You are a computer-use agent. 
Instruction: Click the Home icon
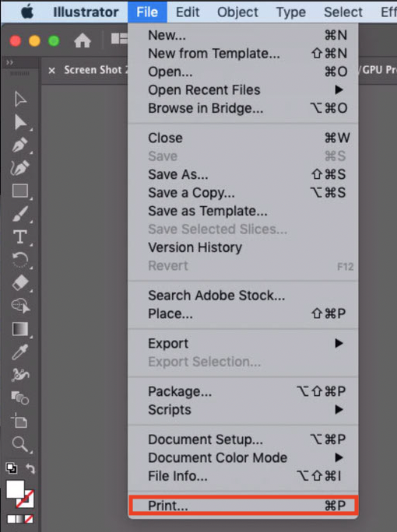[83, 41]
